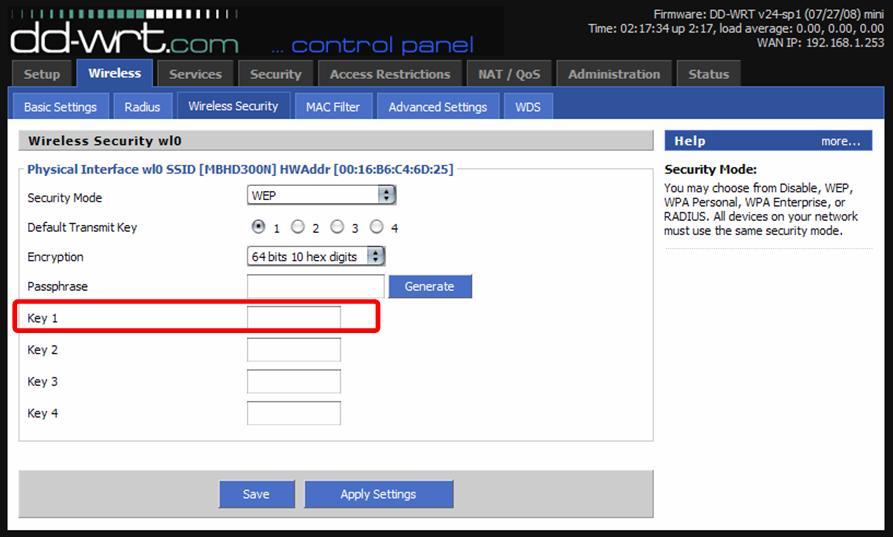Select the Wireless Security sub-tab

pos(234,106)
